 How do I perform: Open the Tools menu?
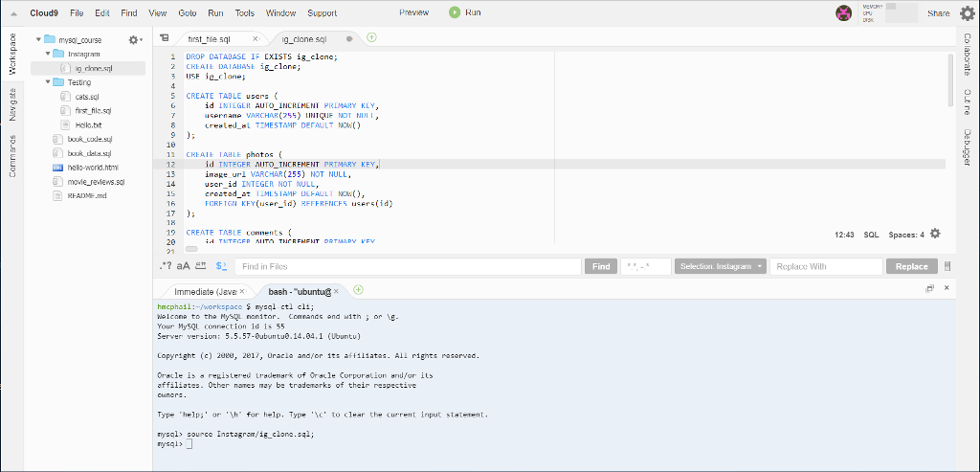click(244, 13)
